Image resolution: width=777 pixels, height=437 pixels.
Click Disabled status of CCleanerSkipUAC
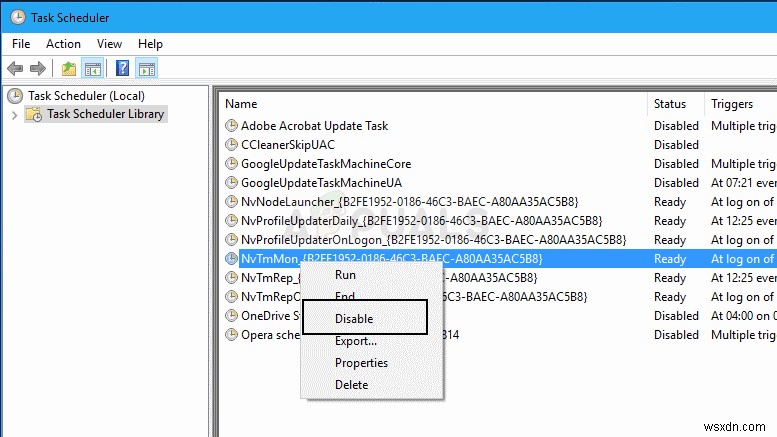tap(676, 145)
